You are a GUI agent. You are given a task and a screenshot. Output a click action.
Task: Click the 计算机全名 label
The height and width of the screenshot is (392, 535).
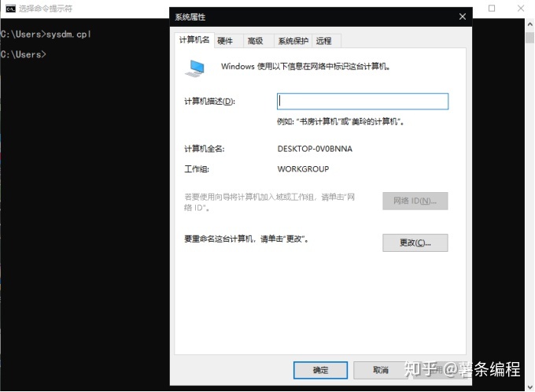[205, 149]
